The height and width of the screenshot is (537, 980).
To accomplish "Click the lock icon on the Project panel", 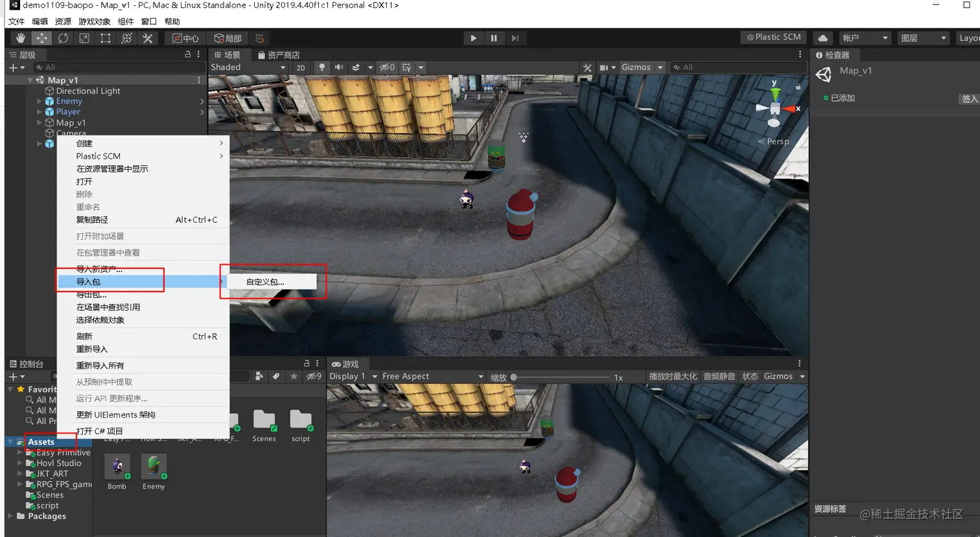I will 307,363.
